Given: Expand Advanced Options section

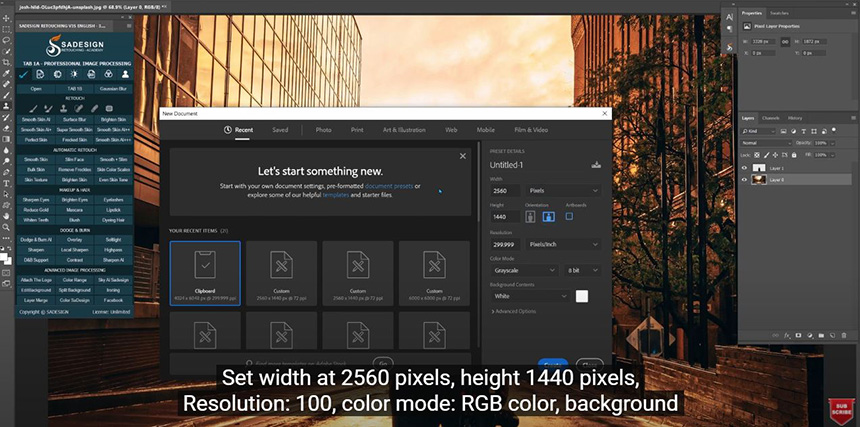Looking at the screenshot, I should click(x=516, y=311).
